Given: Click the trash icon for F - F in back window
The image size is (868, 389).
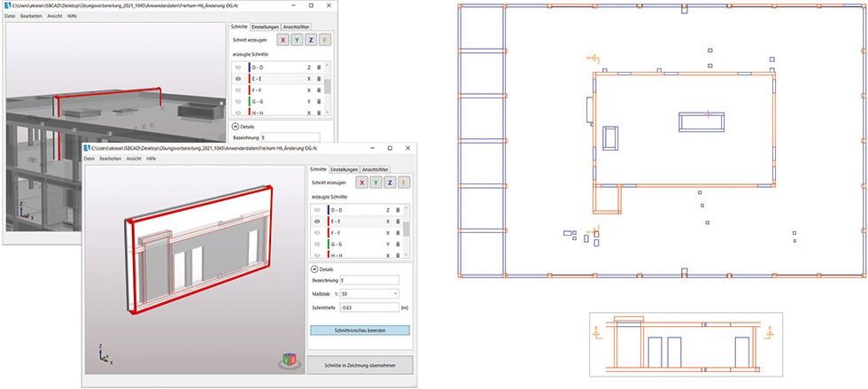Looking at the screenshot, I should coord(319,89).
